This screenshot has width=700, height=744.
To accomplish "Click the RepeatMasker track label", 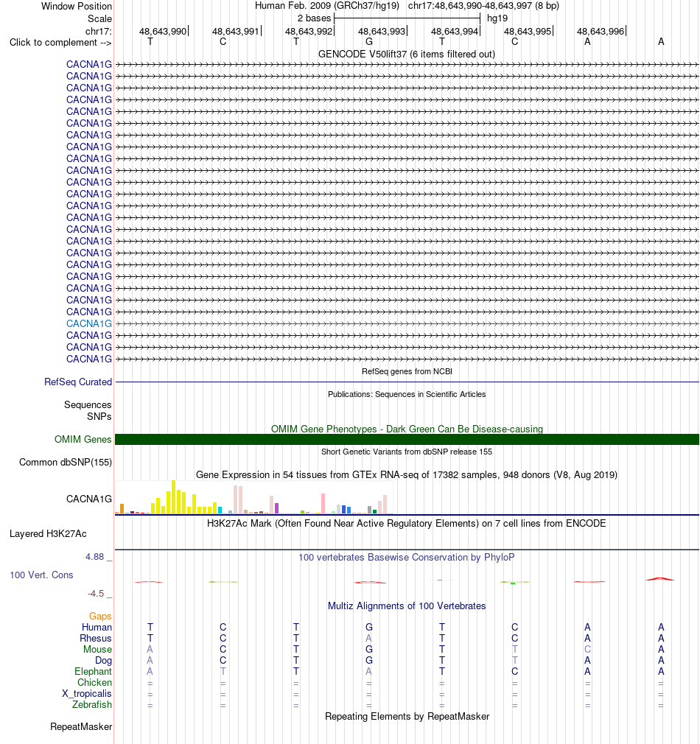I will [81, 727].
